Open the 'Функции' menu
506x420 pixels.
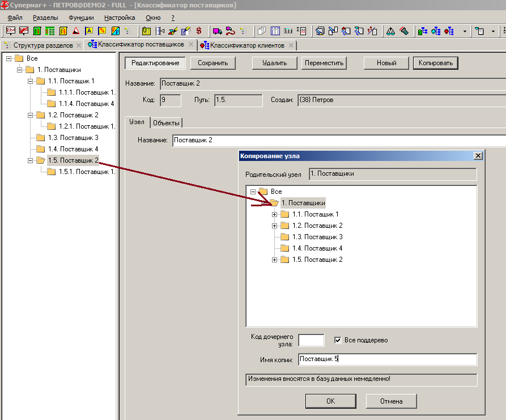(x=81, y=18)
